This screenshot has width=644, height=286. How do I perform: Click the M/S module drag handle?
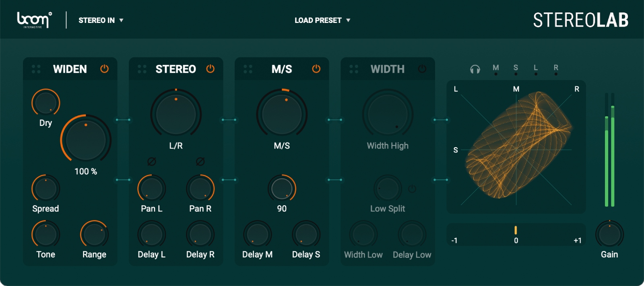pyautogui.click(x=248, y=69)
